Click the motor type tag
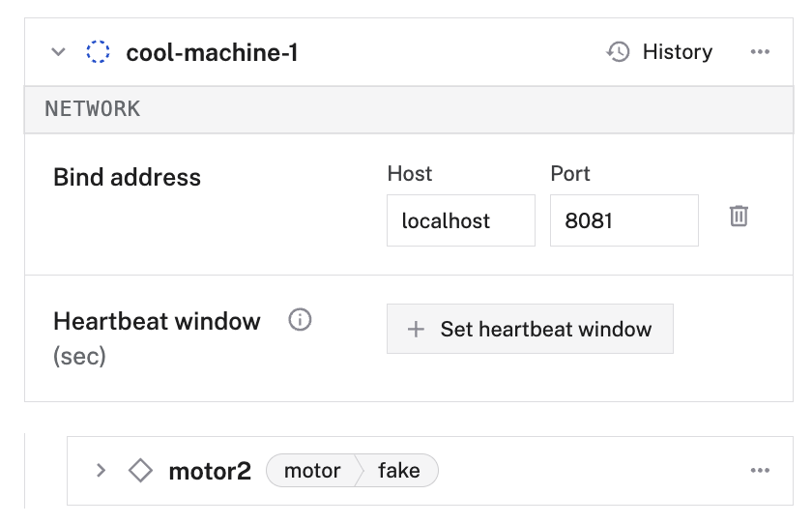This screenshot has width=812, height=524. (312, 471)
